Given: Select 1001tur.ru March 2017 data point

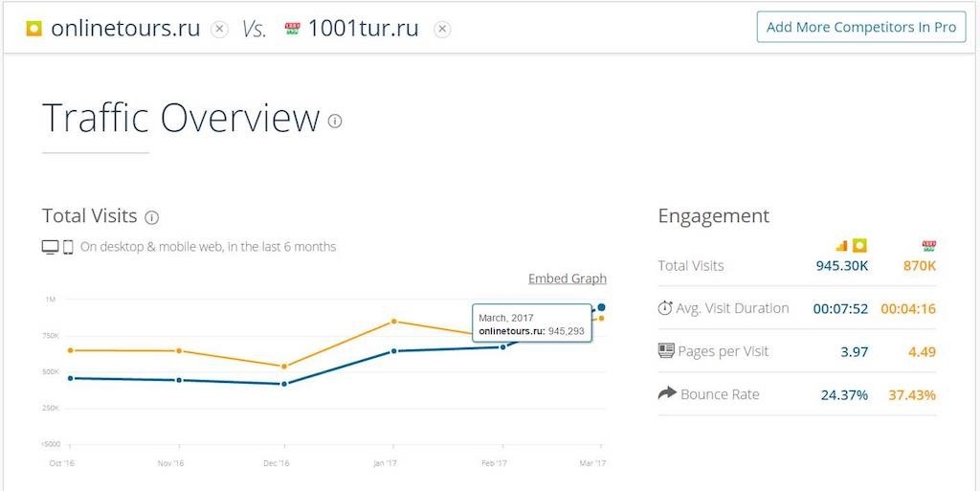Looking at the screenshot, I should [601, 318].
